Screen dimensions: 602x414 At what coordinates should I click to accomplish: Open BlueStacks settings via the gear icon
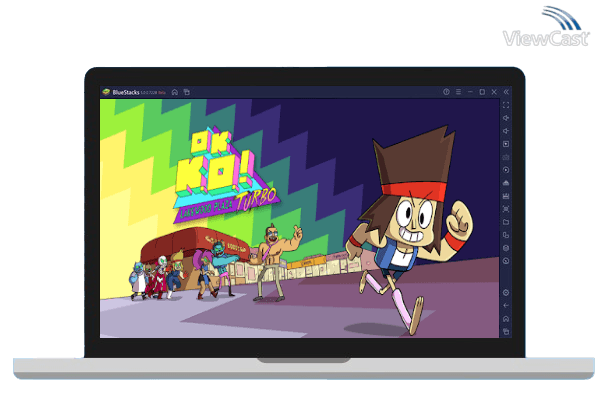pyautogui.click(x=506, y=293)
